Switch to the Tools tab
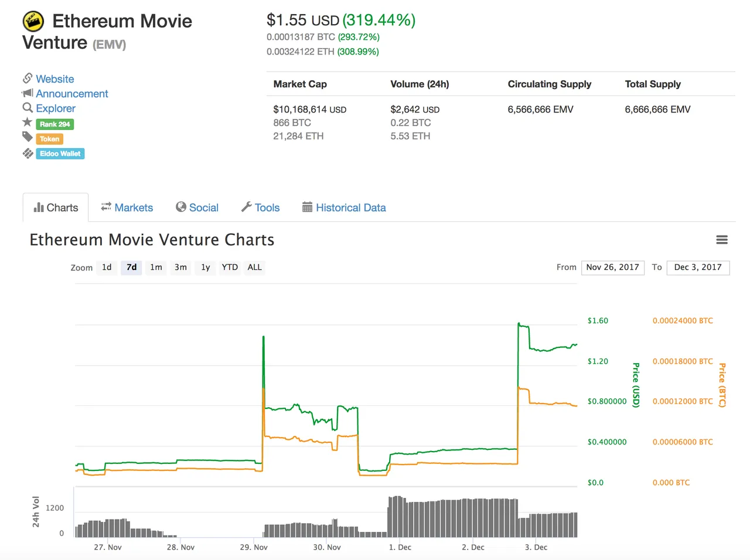The width and height of the screenshot is (750, 560). click(261, 207)
